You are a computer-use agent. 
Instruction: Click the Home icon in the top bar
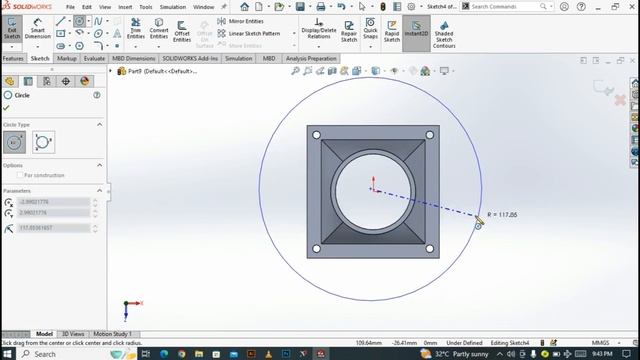tap(244, 7)
